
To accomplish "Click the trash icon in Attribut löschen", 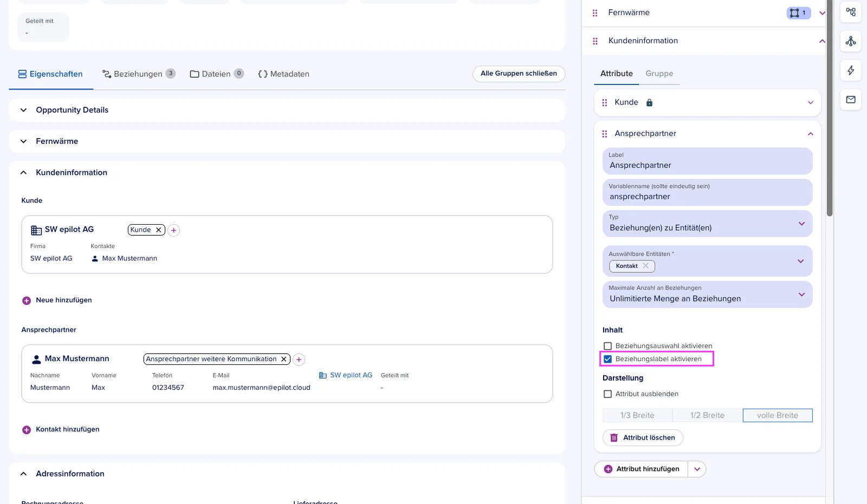I will click(614, 438).
